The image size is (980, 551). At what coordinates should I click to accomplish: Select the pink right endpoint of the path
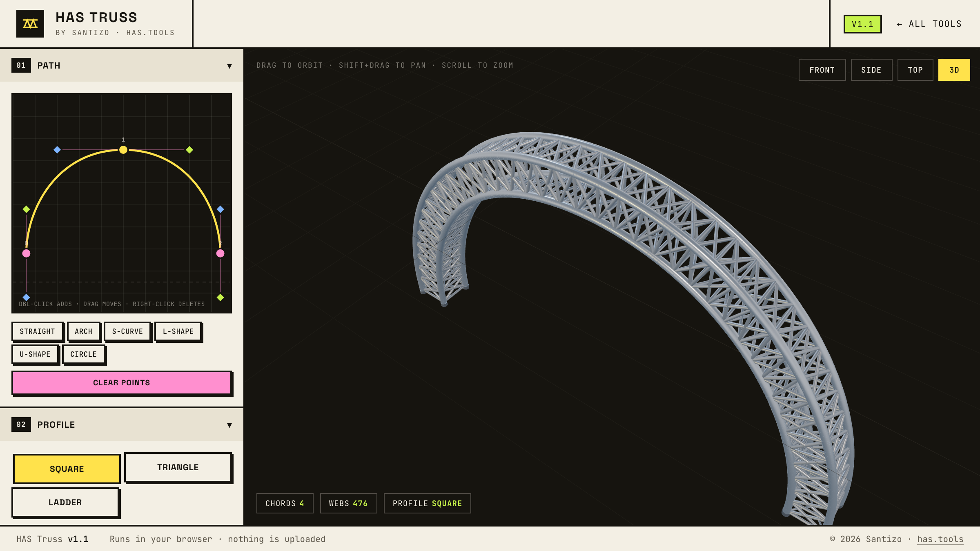coord(220,253)
